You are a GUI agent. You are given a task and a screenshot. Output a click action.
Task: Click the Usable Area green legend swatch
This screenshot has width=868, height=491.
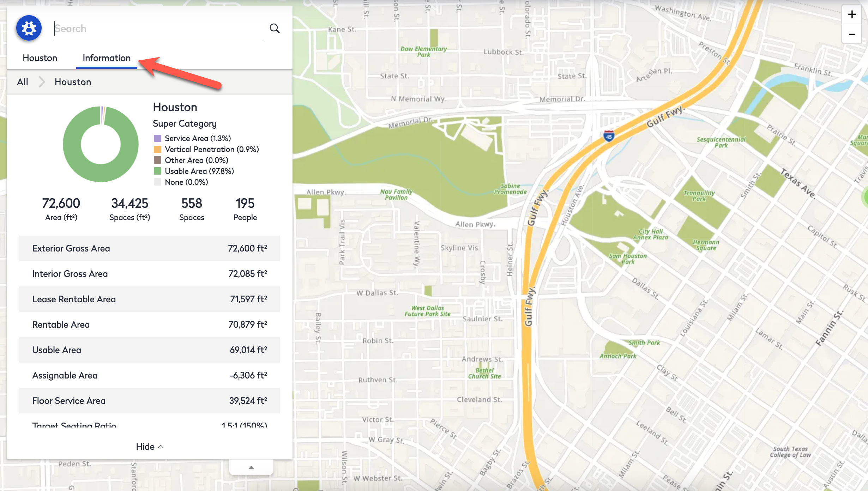pos(157,171)
